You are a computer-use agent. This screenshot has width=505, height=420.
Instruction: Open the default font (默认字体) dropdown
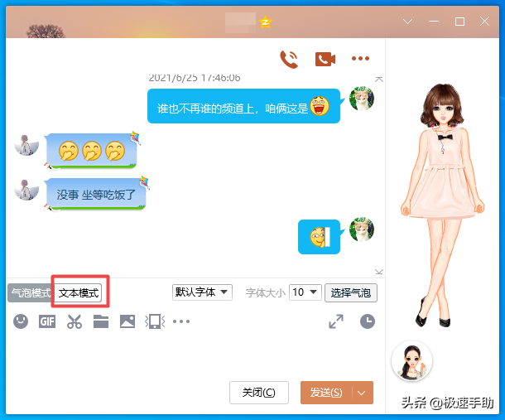[x=202, y=292]
